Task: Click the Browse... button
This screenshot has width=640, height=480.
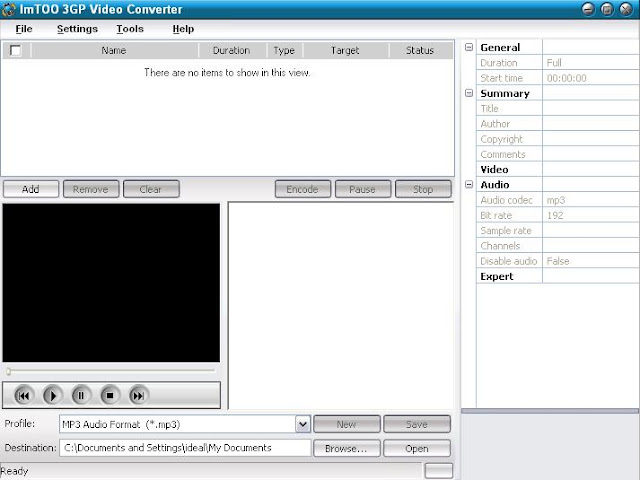Action: point(347,448)
